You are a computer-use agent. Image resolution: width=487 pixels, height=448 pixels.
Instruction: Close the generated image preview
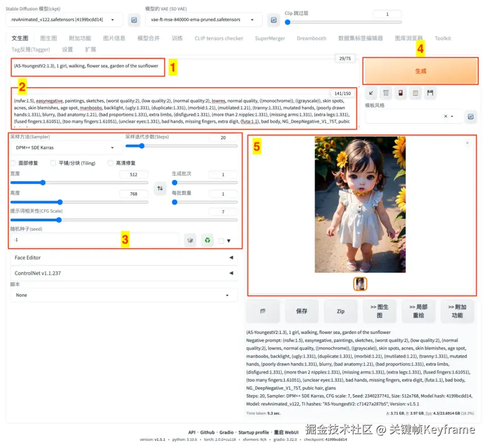pyautogui.click(x=467, y=143)
